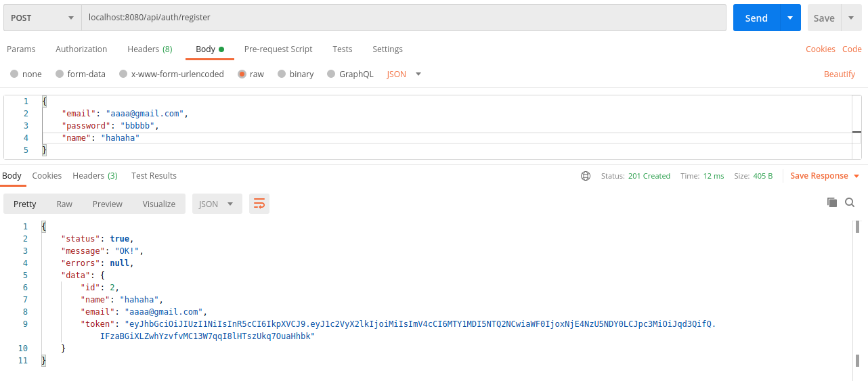Click the Beautify link
Viewport: 868px width, 381px height.
[839, 74]
